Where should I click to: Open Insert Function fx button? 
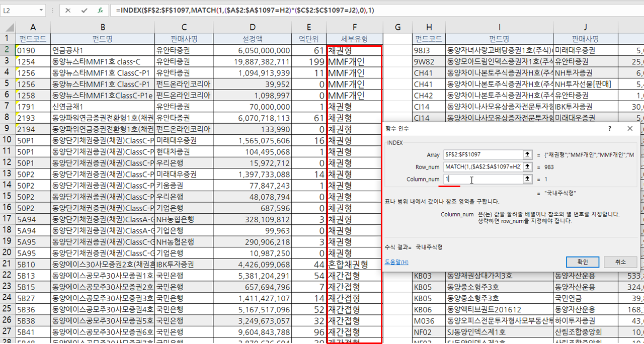coord(100,10)
